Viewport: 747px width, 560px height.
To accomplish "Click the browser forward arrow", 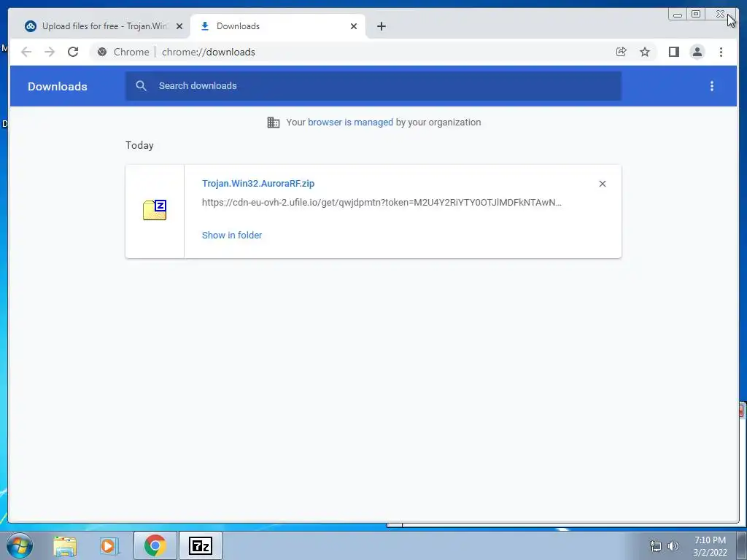I will (x=50, y=52).
